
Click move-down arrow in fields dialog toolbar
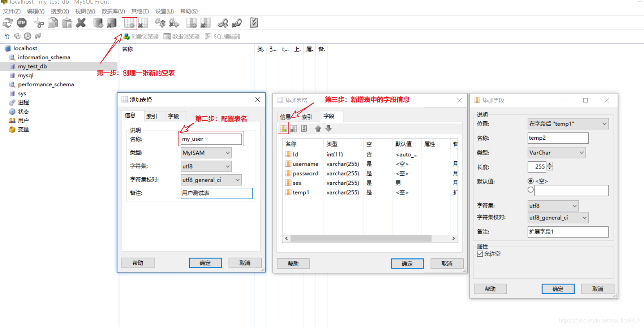329,128
